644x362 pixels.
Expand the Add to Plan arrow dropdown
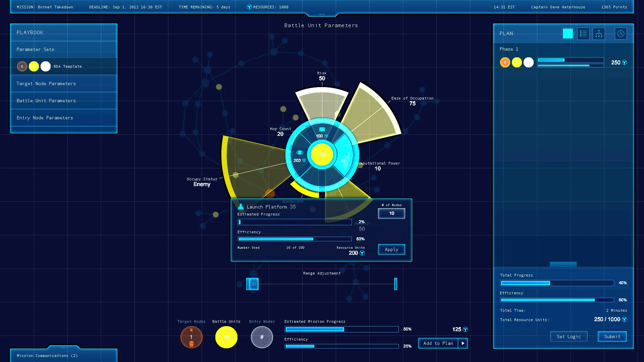coord(463,343)
